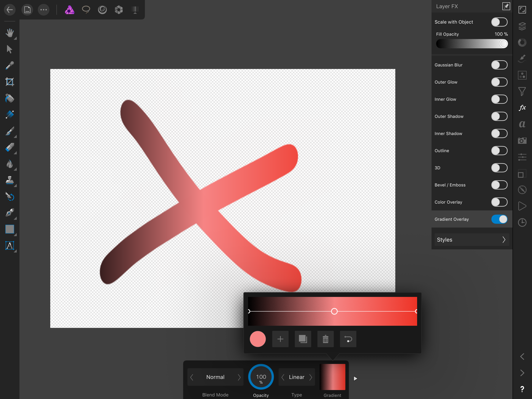
Task: Open the Filters funnel studio icon
Action: click(x=522, y=91)
